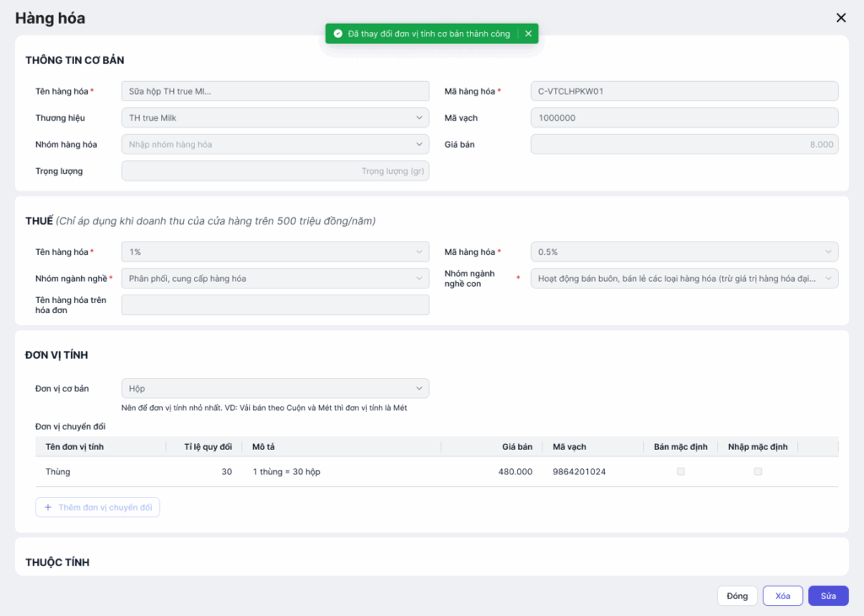
Task: Click the Mã vạch input field
Action: point(684,118)
